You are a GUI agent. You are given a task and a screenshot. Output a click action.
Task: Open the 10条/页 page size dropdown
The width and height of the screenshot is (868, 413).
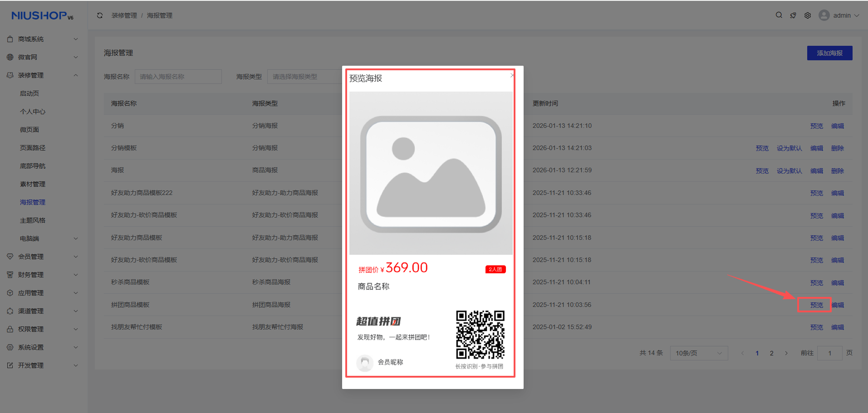(x=699, y=353)
